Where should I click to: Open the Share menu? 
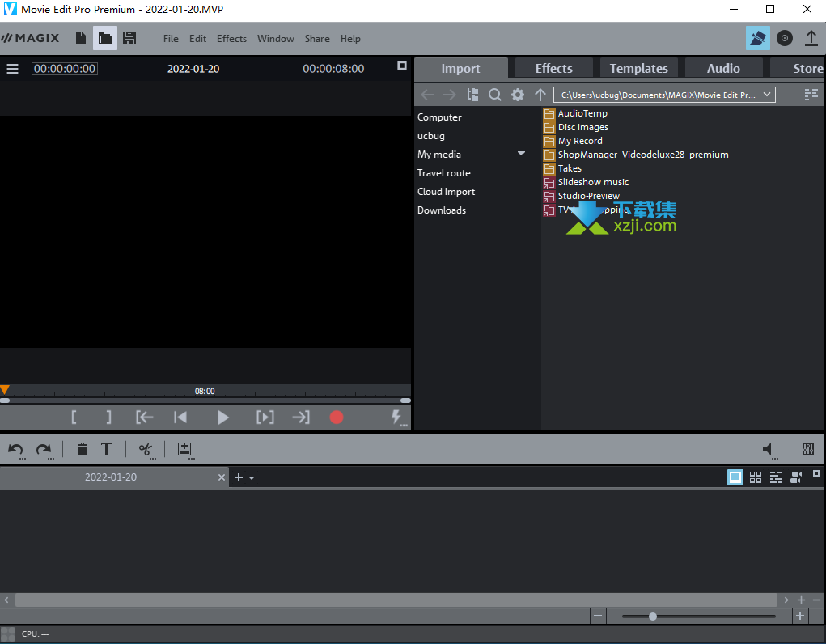click(317, 39)
